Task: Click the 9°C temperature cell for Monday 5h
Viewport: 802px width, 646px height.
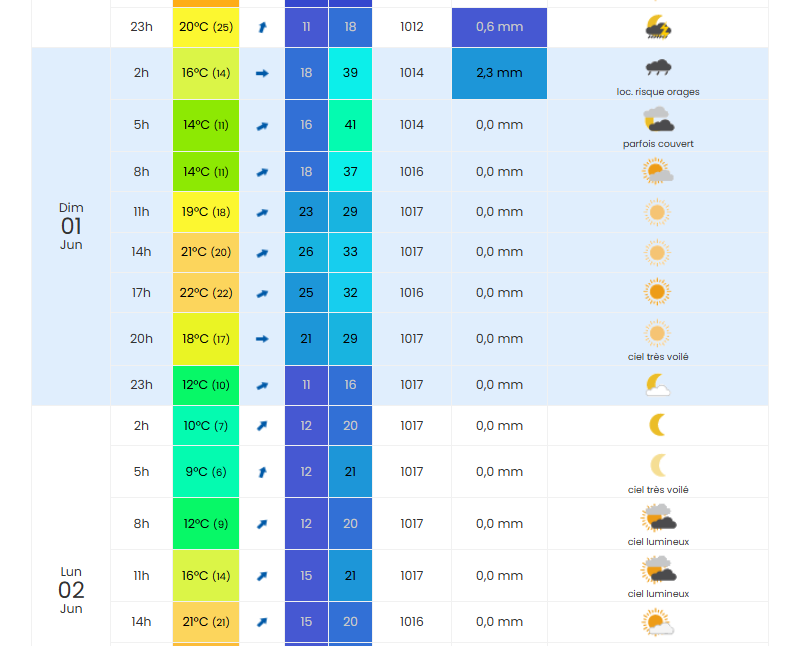Action: tap(206, 472)
